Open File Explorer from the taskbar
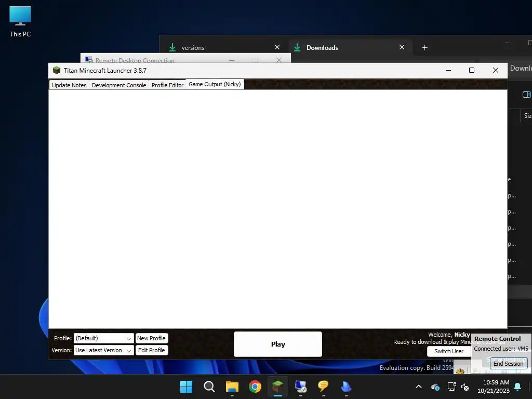 click(232, 387)
